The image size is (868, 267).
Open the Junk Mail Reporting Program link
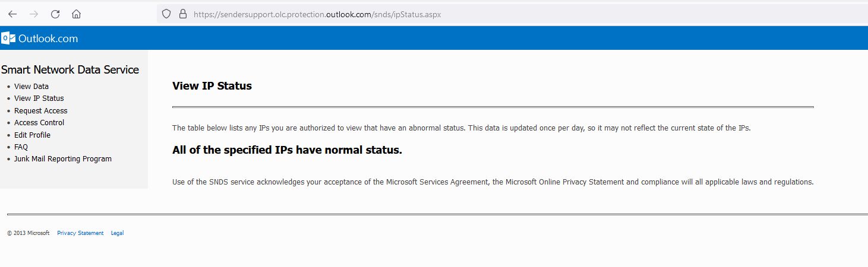coord(62,159)
